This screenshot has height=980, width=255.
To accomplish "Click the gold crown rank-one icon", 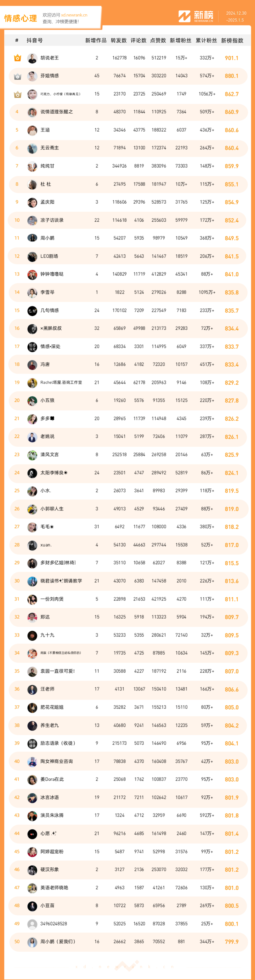I will click(x=17, y=58).
